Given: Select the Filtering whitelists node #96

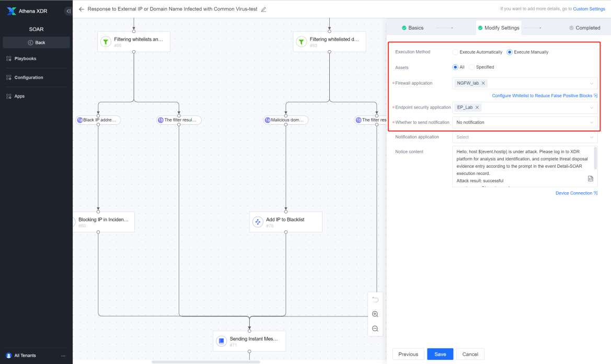Looking at the screenshot, I should pyautogui.click(x=134, y=42).
